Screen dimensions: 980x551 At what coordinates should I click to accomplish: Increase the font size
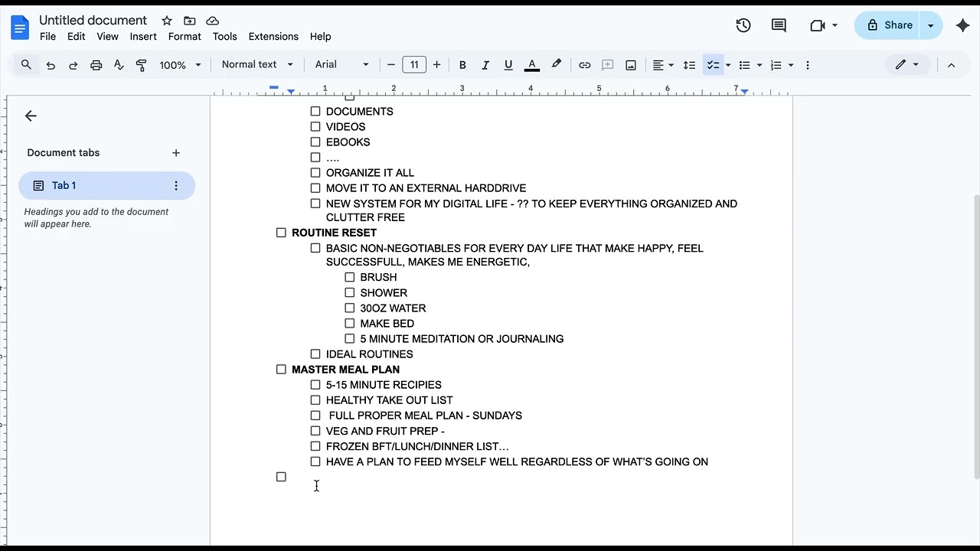pos(437,65)
